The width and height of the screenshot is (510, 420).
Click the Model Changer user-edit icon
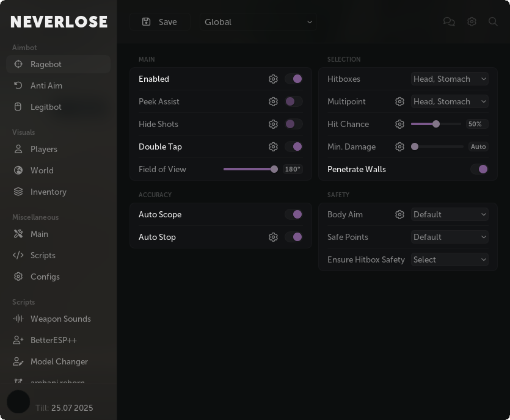18,361
